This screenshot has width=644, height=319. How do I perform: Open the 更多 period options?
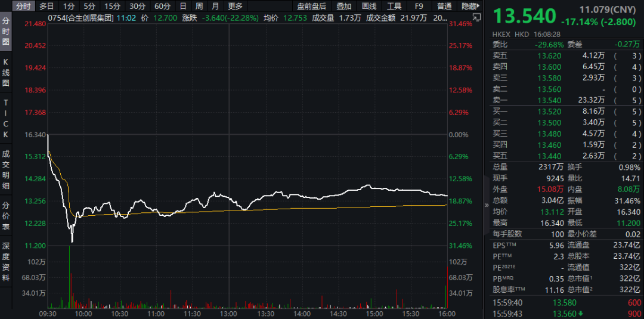[x=236, y=6]
